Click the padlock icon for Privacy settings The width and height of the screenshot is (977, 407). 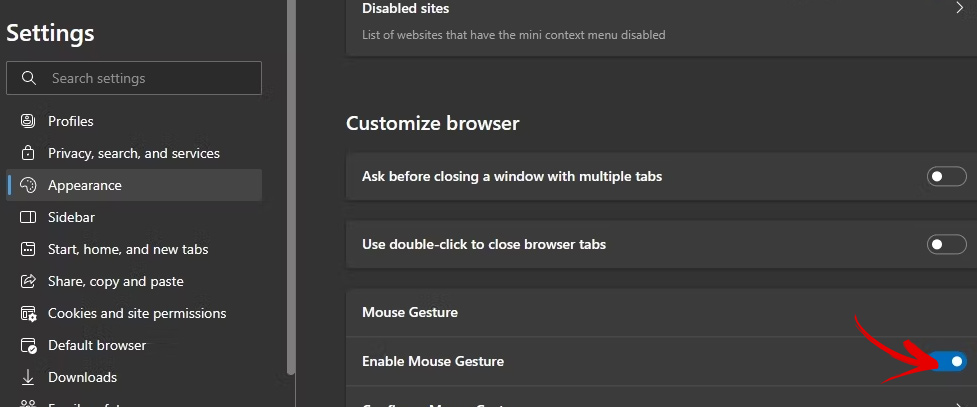[x=28, y=153]
